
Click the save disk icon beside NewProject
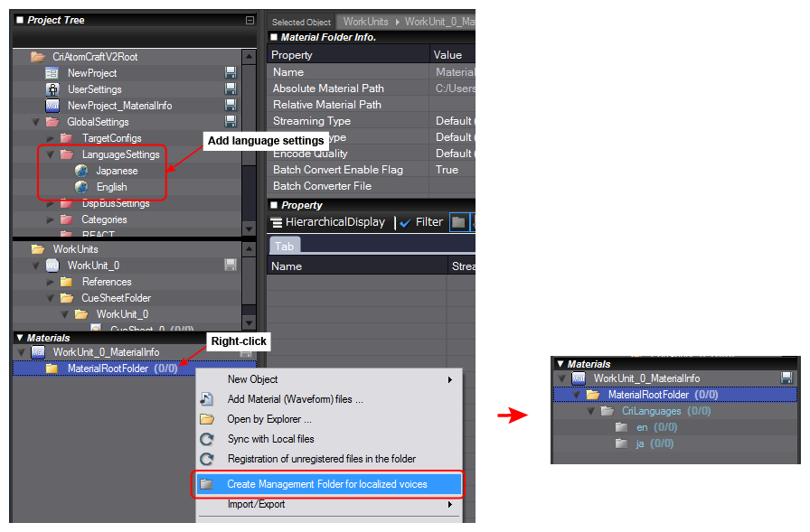pyautogui.click(x=231, y=72)
